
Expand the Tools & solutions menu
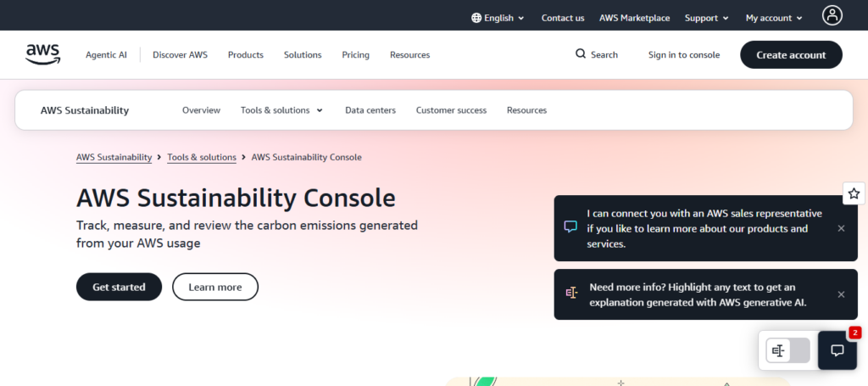coord(281,110)
